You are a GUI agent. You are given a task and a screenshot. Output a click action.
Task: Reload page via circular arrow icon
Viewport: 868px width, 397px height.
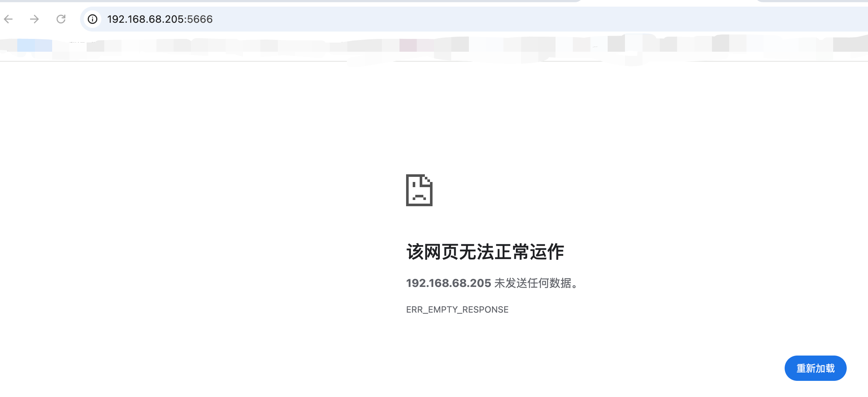click(61, 19)
